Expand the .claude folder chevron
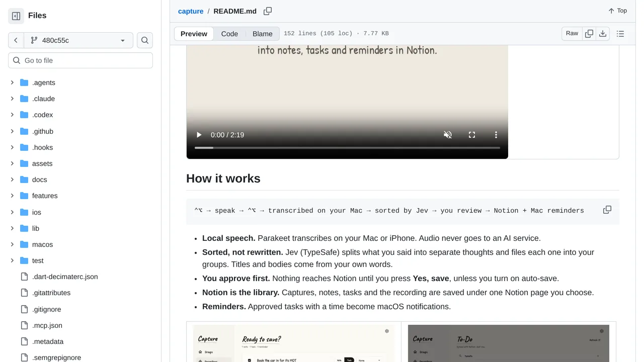Image resolution: width=644 pixels, height=362 pixels. point(12,99)
